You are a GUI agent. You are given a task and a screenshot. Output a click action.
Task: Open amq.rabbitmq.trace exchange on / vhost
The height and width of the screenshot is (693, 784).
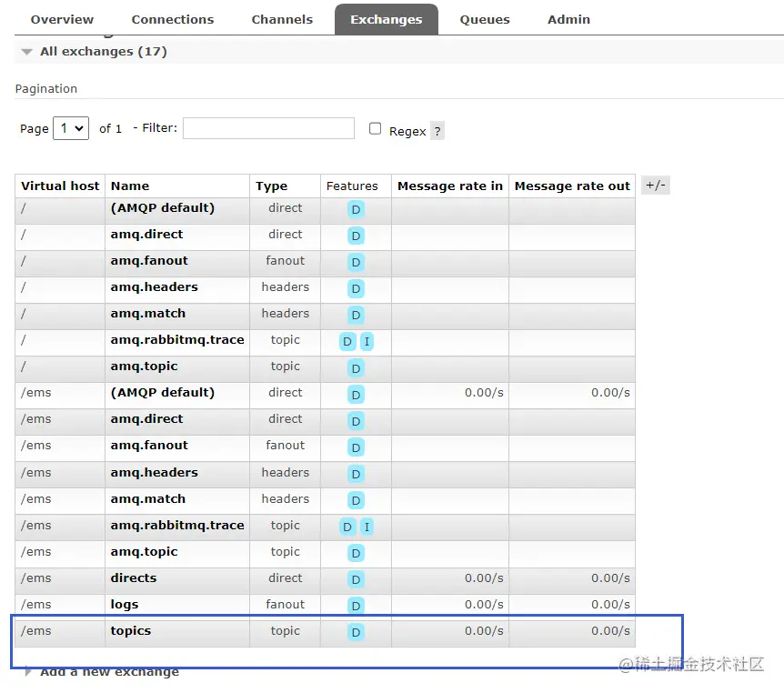[x=177, y=340]
